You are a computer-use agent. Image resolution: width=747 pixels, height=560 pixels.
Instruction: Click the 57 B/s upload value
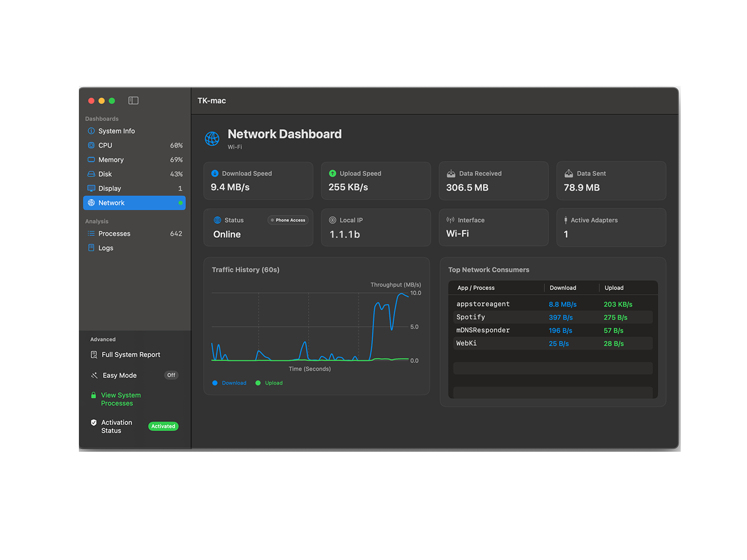point(613,330)
